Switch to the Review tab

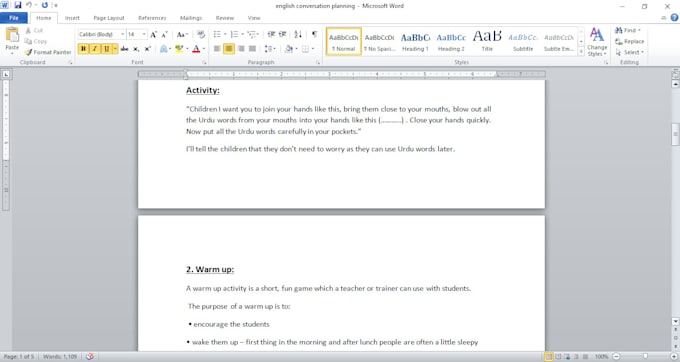[x=225, y=18]
